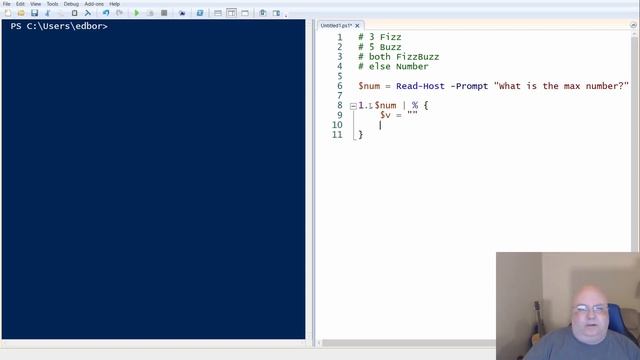This screenshot has width=640, height=360.
Task: Run the script with the green play icon
Action: coord(136,13)
